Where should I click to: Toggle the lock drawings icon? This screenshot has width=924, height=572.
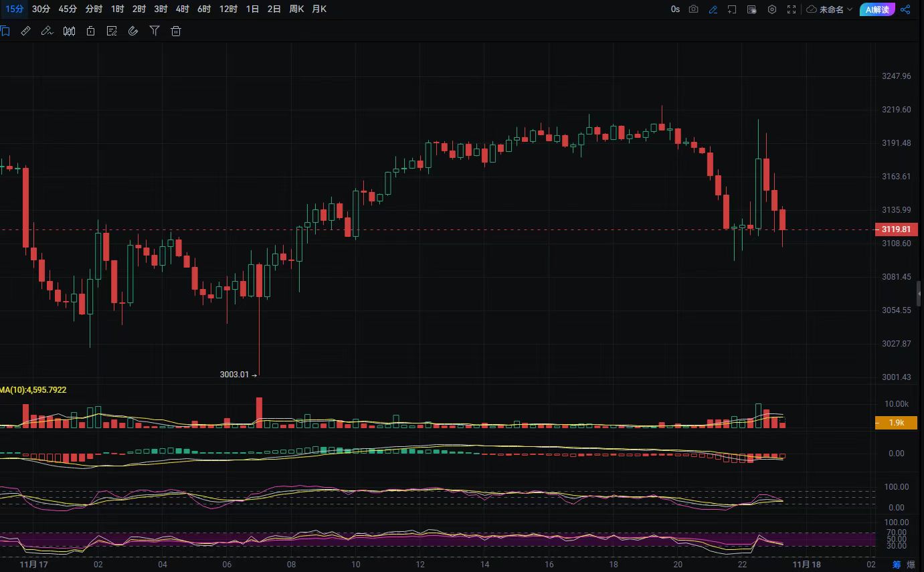point(90,31)
